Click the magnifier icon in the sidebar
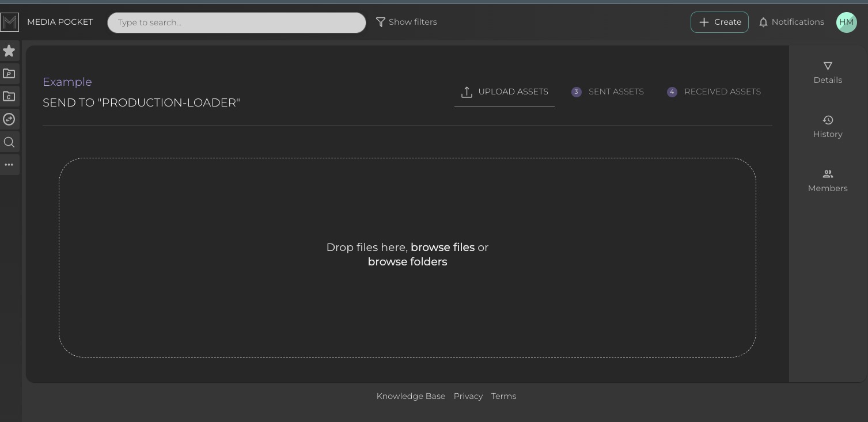The height and width of the screenshot is (422, 868). pyautogui.click(x=9, y=142)
